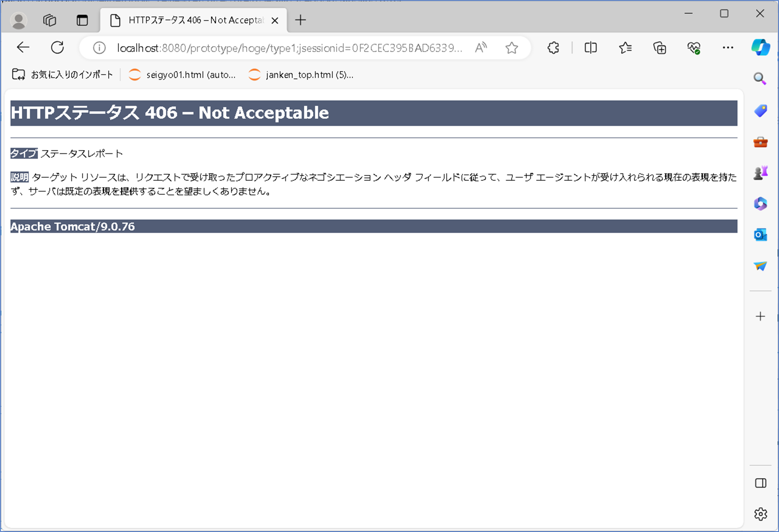Open sidebar Shopping tag icon

click(x=760, y=111)
